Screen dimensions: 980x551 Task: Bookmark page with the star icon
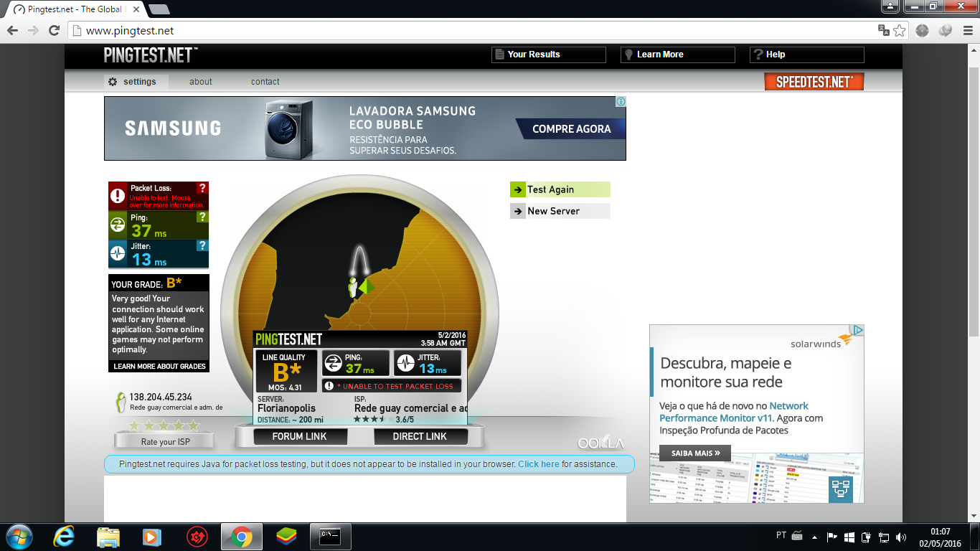(900, 30)
